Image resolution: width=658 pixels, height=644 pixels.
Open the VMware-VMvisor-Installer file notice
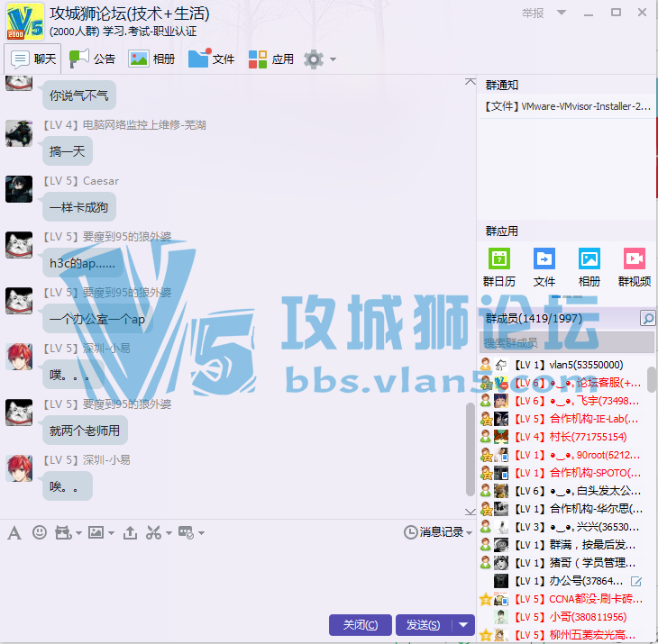[x=567, y=106]
